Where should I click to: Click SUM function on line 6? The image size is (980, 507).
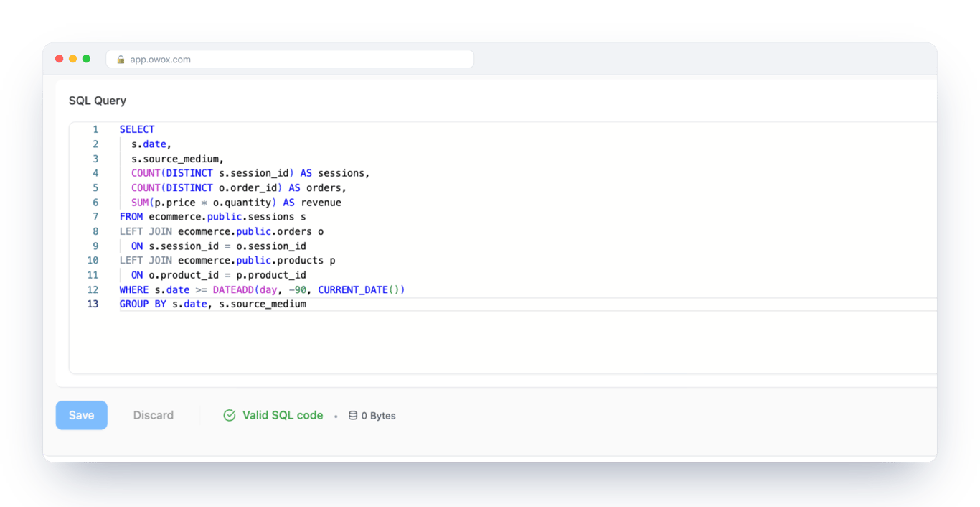pos(140,203)
